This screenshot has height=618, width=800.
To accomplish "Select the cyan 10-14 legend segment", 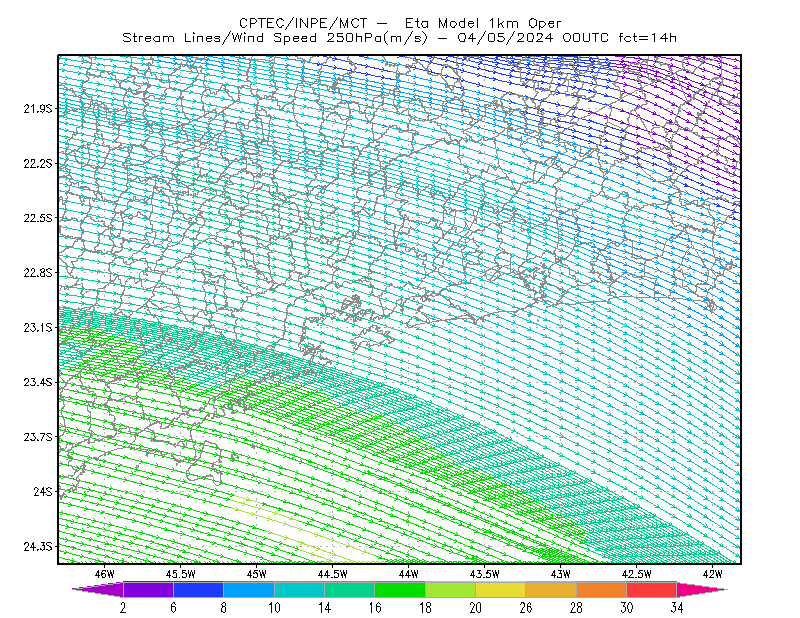I will click(x=299, y=589).
